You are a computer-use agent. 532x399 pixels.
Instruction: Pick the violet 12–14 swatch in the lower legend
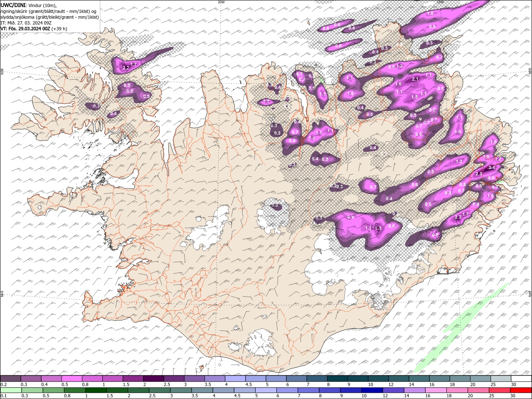coord(393,390)
